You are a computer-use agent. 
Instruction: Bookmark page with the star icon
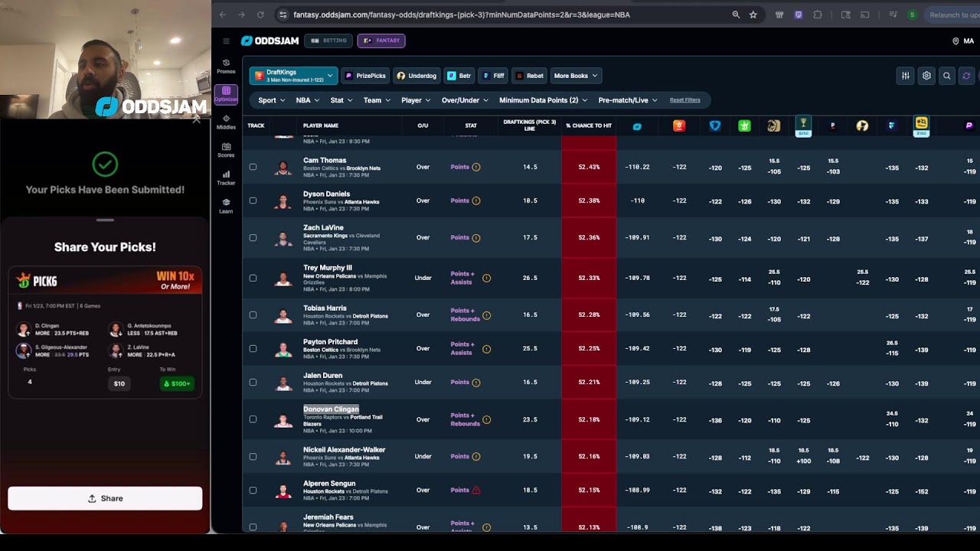pyautogui.click(x=753, y=15)
